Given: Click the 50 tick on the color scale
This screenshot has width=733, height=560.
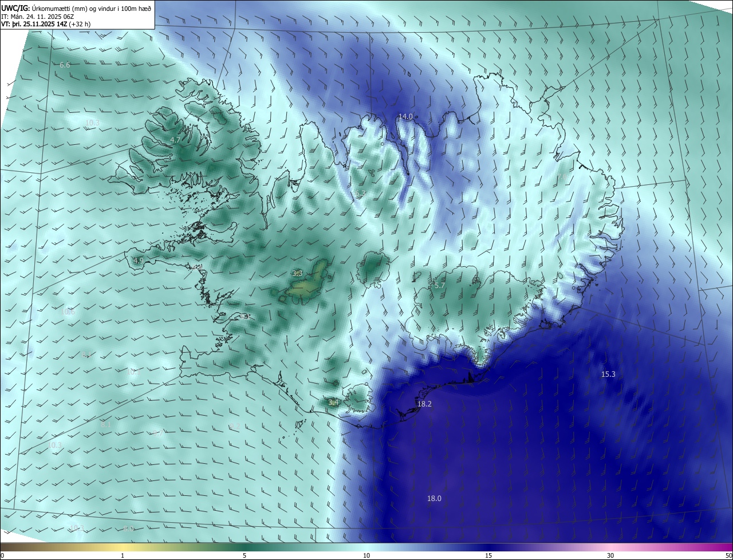Looking at the screenshot, I should tap(728, 555).
